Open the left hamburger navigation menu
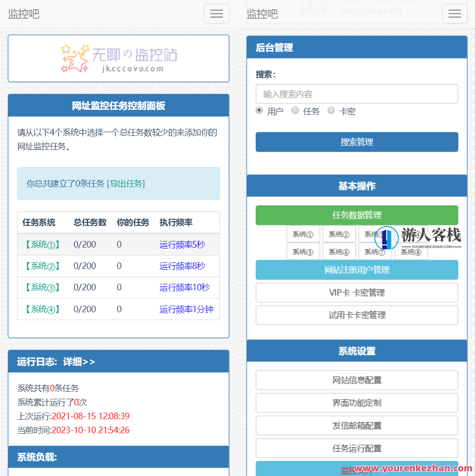This screenshot has height=476, width=475. click(216, 13)
